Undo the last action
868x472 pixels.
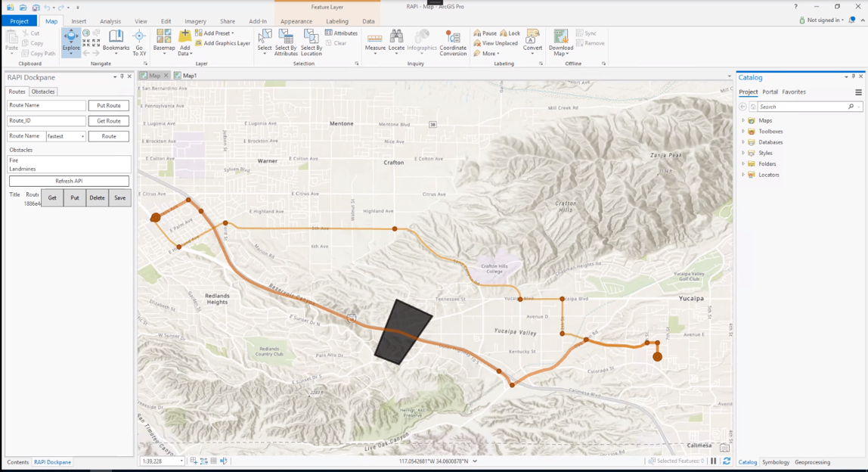[47, 8]
